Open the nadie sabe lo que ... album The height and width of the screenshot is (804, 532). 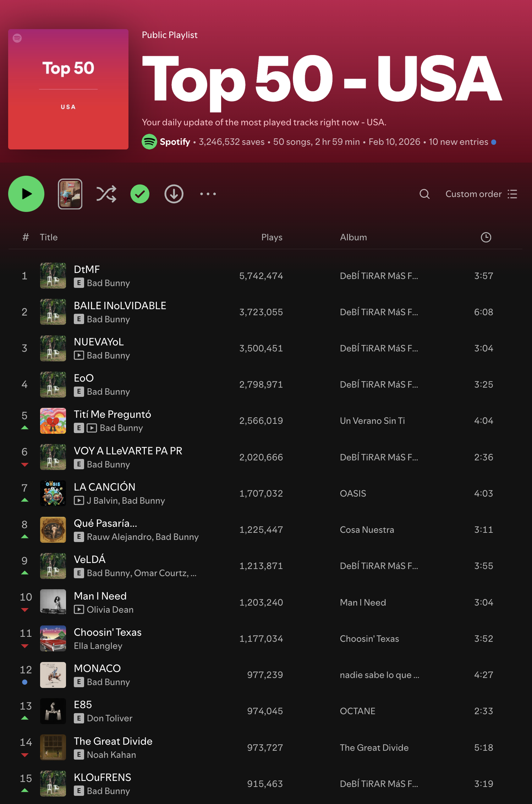(379, 675)
